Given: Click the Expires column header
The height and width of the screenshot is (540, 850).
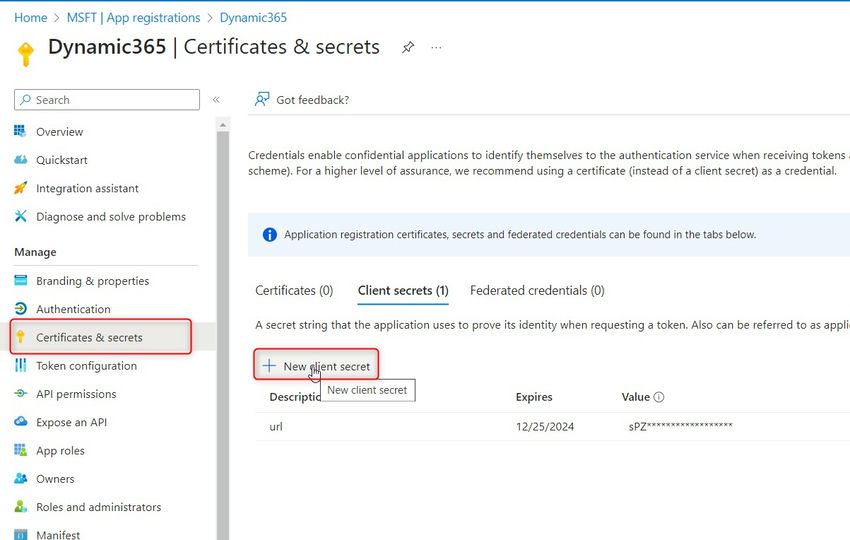Looking at the screenshot, I should click(534, 397).
